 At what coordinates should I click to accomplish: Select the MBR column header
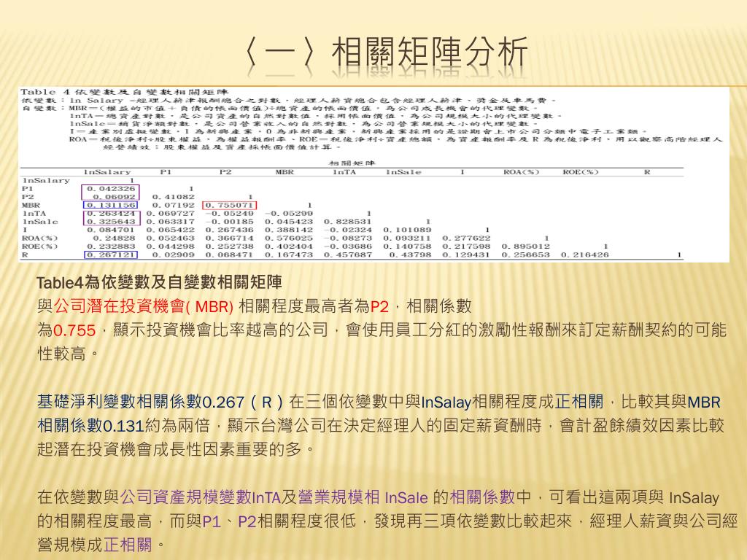point(285,172)
